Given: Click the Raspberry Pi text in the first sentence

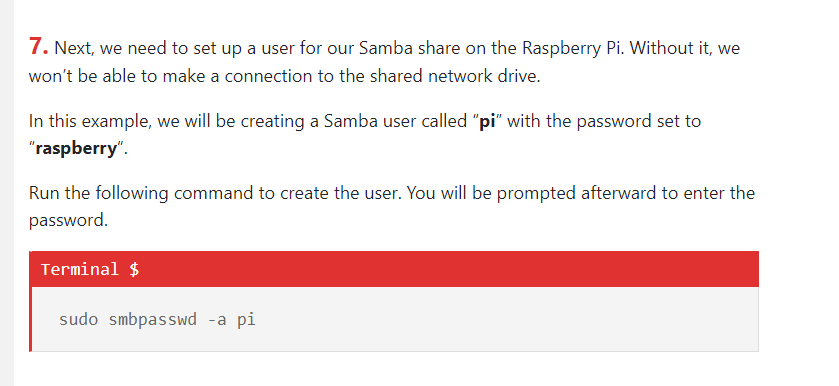Looking at the screenshot, I should click(x=573, y=48).
